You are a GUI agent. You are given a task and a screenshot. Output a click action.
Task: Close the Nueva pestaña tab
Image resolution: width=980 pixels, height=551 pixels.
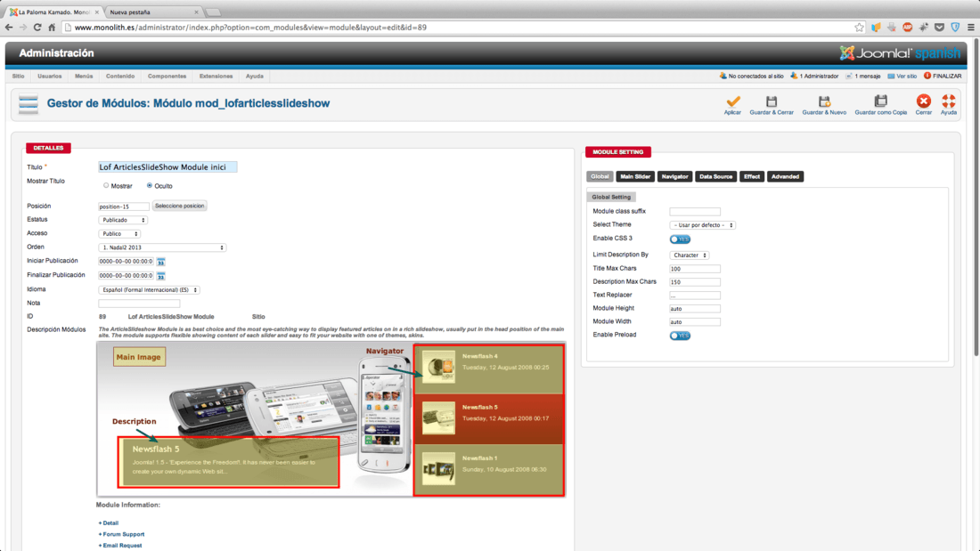196,12
